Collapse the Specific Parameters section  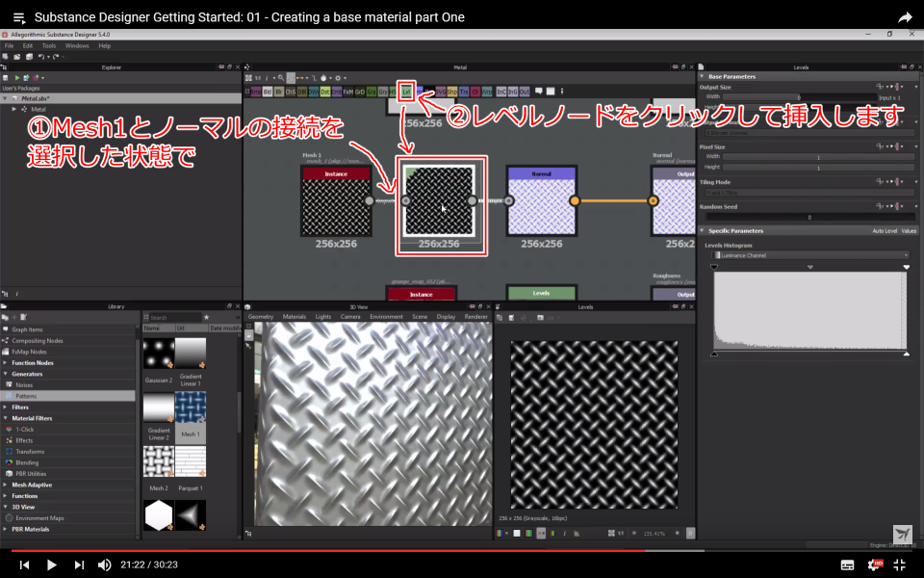coord(702,230)
